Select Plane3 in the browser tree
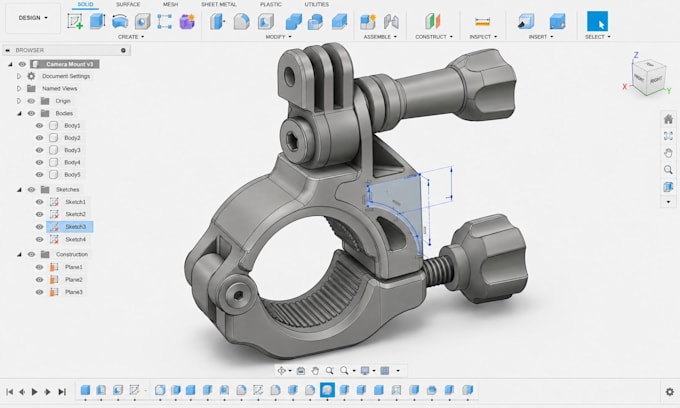This screenshot has width=680, height=408. tap(74, 292)
